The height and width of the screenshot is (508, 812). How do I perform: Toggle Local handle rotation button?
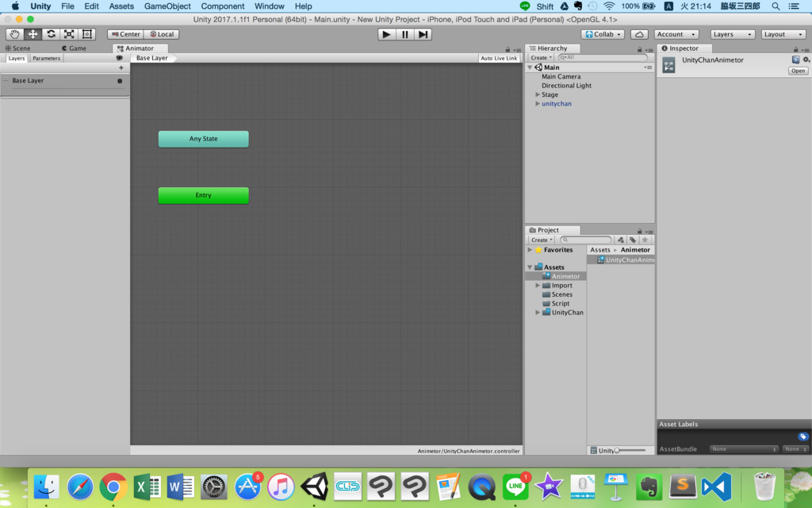tap(162, 34)
